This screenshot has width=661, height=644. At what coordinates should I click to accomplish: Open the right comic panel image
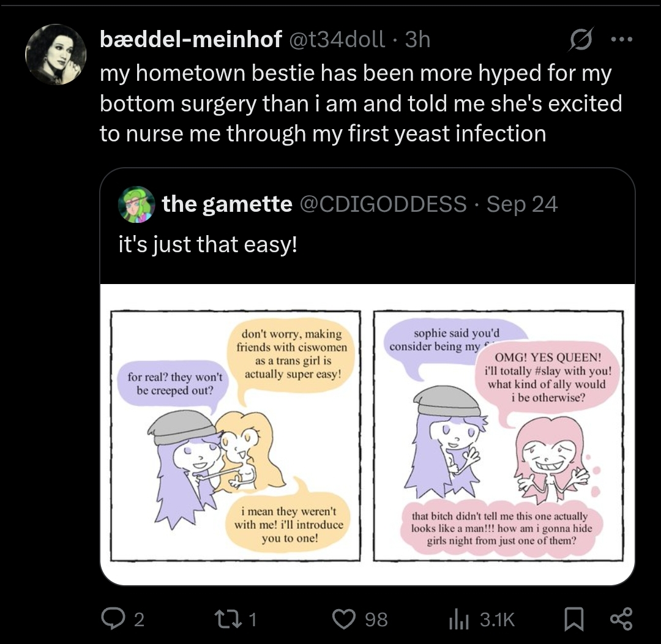[498, 435]
